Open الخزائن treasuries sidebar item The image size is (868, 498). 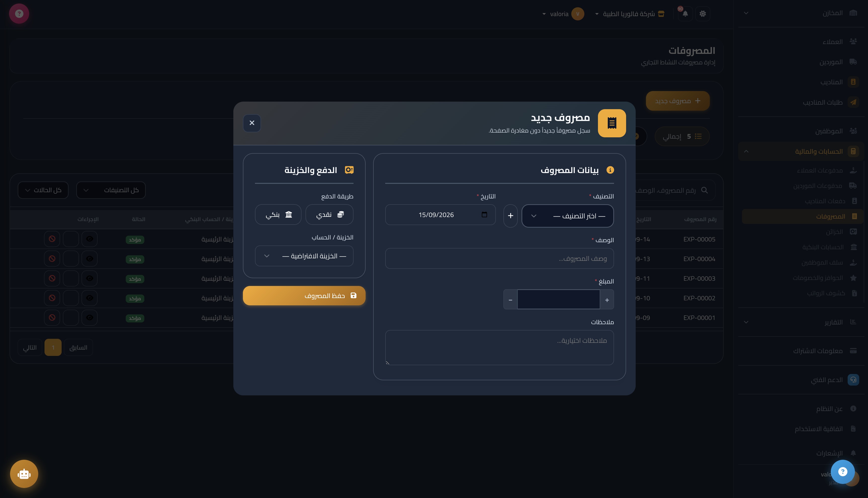click(x=802, y=232)
